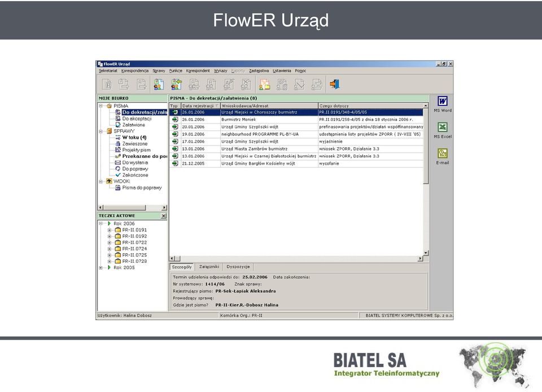Expand the PR-II.0191 folder
The height and width of the screenshot is (392, 542).
(x=109, y=230)
